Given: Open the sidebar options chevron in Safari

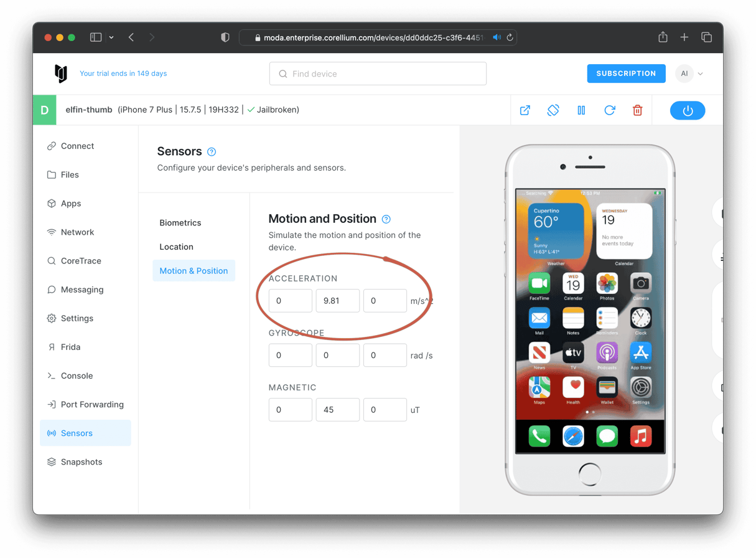Looking at the screenshot, I should coord(111,37).
